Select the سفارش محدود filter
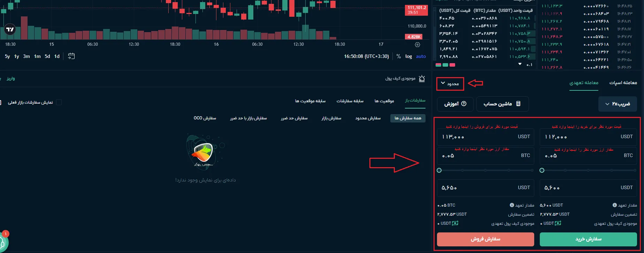644x253 pixels. coord(368,118)
